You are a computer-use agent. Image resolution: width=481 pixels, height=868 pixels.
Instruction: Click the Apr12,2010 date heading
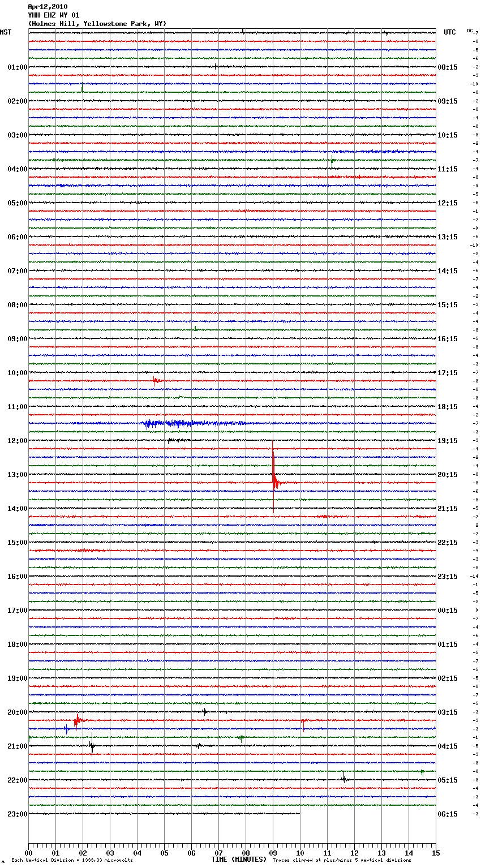pos(48,7)
